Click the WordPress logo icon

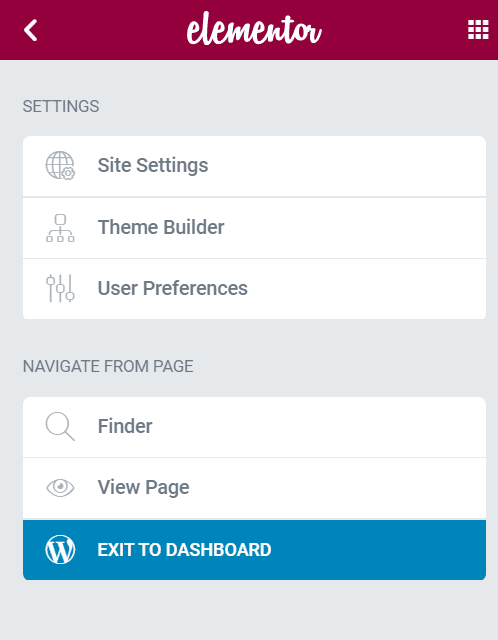click(60, 549)
